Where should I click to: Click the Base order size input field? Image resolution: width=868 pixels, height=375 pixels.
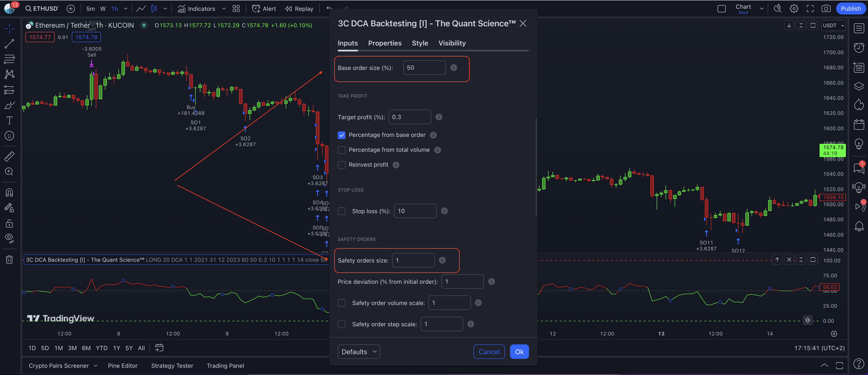(x=424, y=68)
